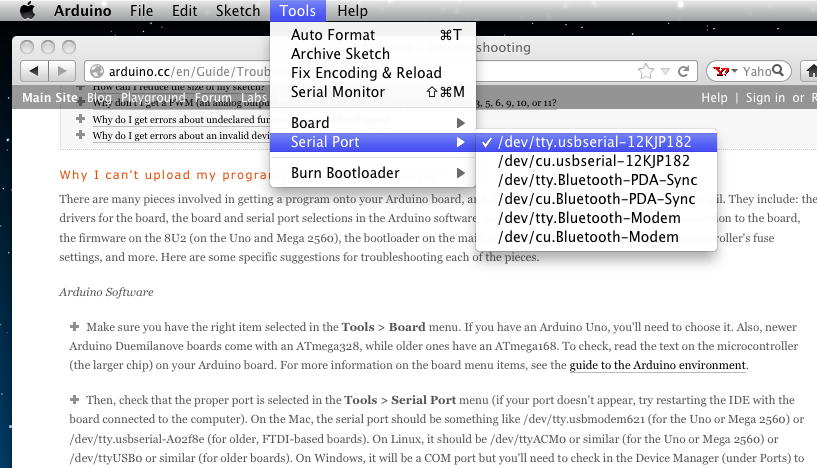Viewport: 817px width, 468px height.
Task: Select checked /dev/tty.usbserial-12KJP182 port
Action: point(596,142)
